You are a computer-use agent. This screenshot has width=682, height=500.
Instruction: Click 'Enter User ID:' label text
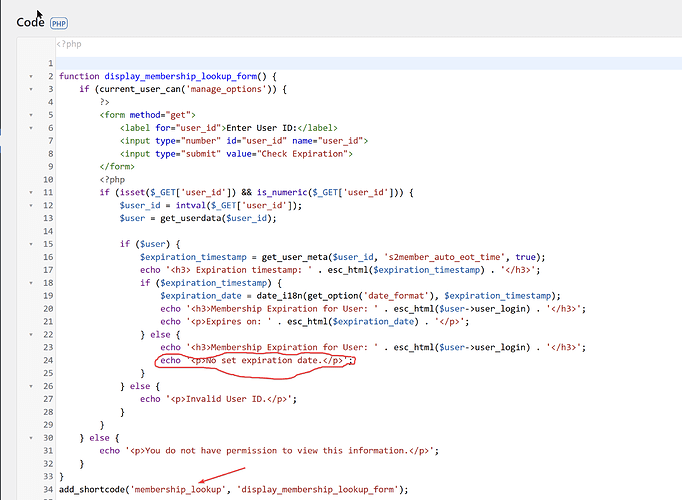coord(261,128)
